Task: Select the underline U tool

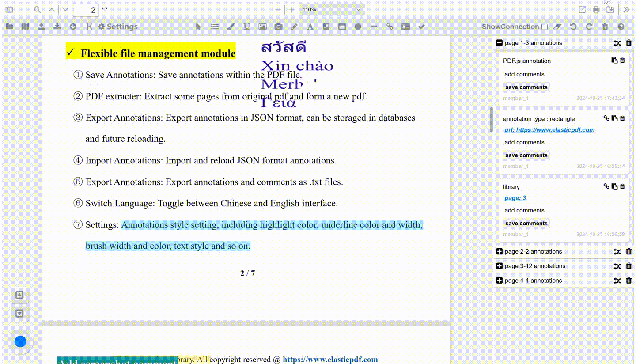Action: (246, 27)
